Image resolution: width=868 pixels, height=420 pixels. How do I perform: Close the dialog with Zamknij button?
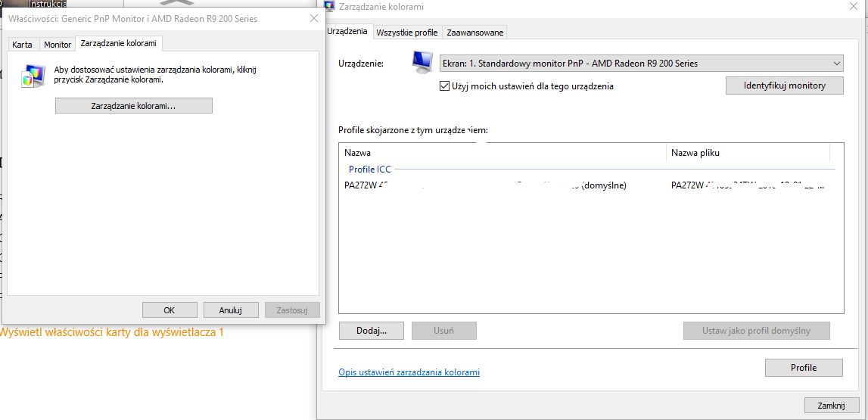point(831,405)
